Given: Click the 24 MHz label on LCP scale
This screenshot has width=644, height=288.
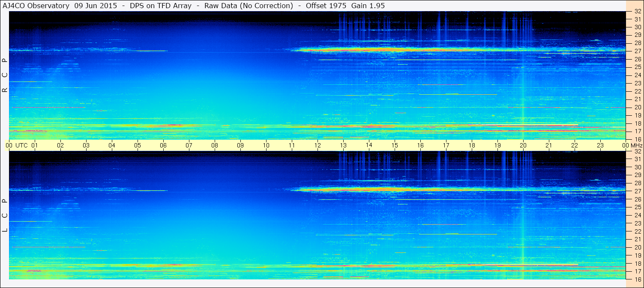Looking at the screenshot, I should point(637,215).
